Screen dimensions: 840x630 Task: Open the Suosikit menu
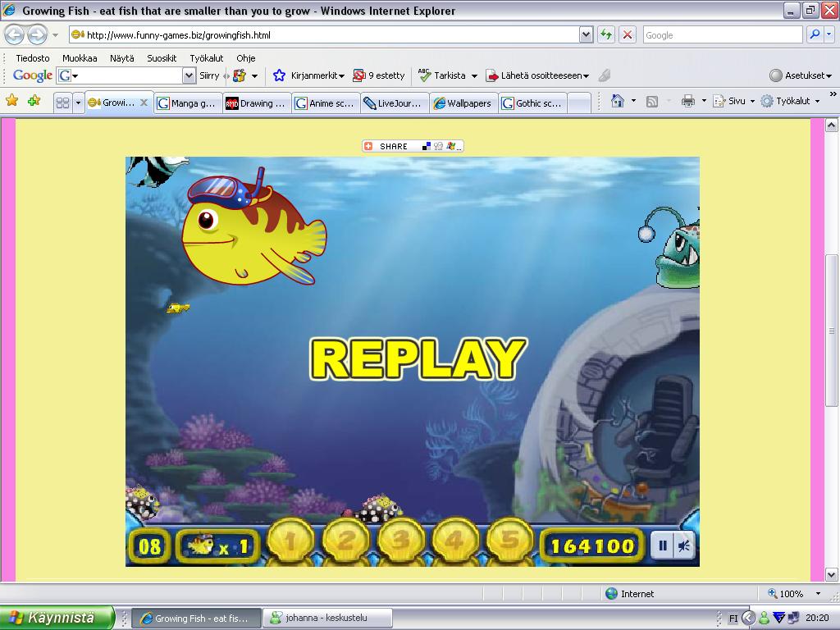162,58
